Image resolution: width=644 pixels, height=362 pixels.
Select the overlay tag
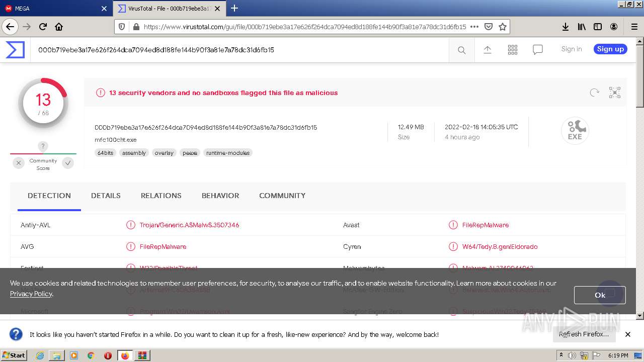tap(164, 153)
